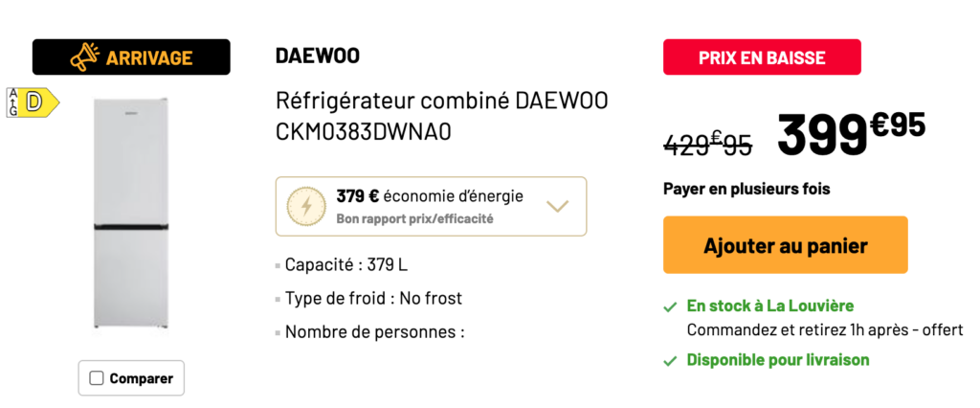Click the lightning bolt energy savings icon
This screenshot has width=980, height=408.
[306, 207]
